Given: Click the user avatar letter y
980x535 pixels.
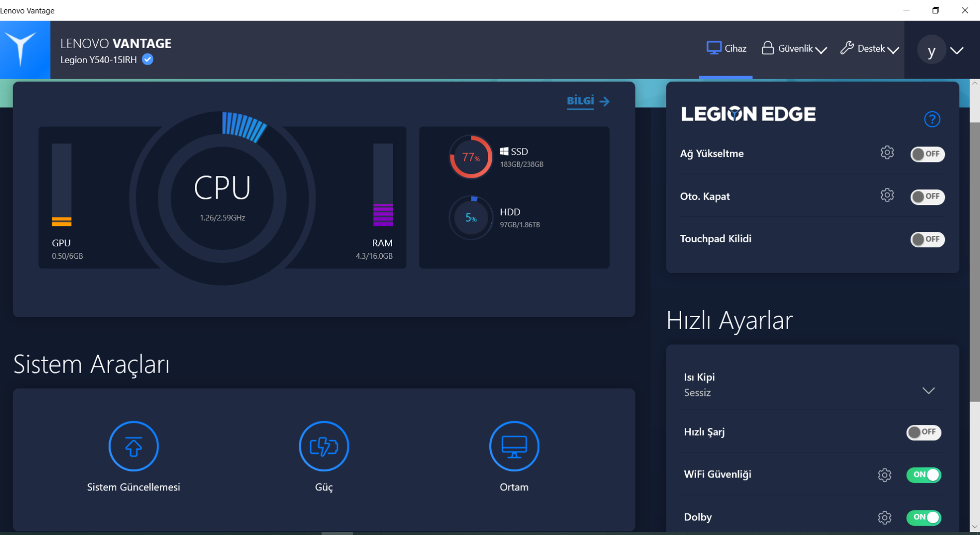Looking at the screenshot, I should pyautogui.click(x=931, y=50).
